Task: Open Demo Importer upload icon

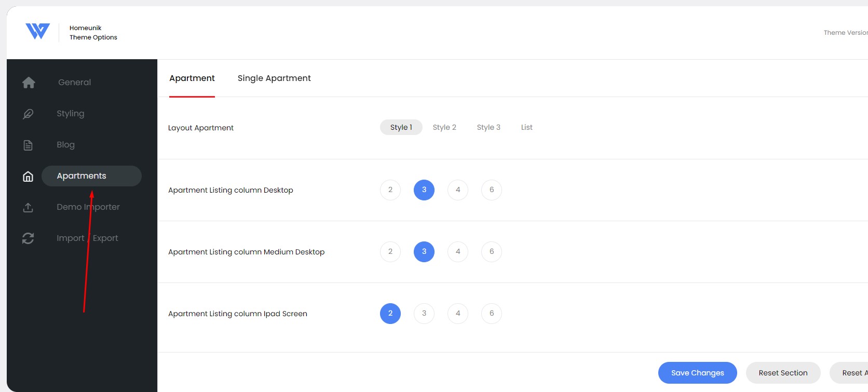Action: 28,208
